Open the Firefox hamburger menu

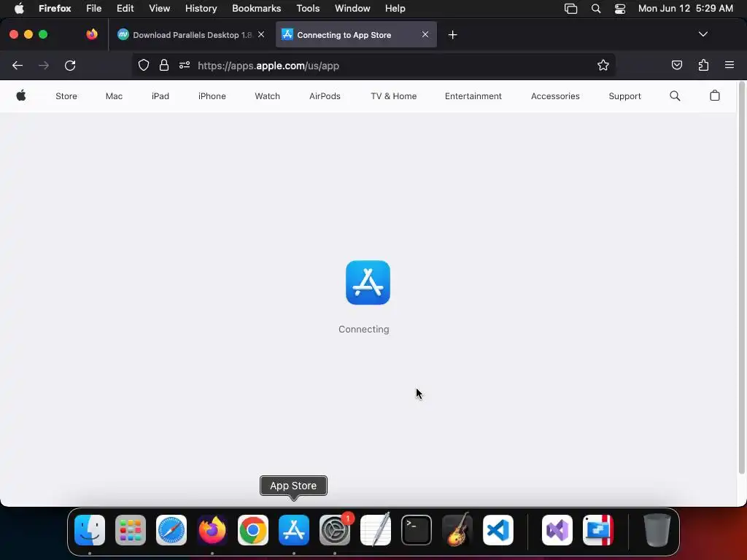[x=729, y=65]
